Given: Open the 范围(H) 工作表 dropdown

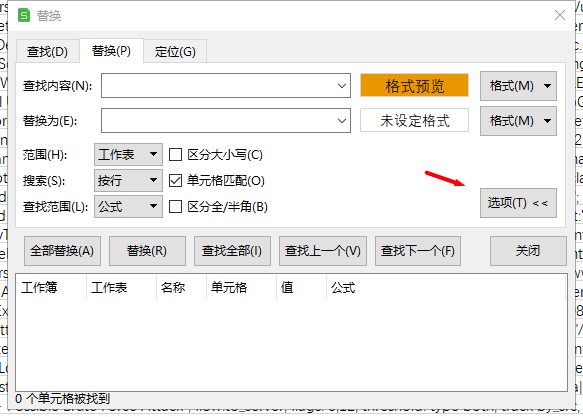Looking at the screenshot, I should click(128, 154).
